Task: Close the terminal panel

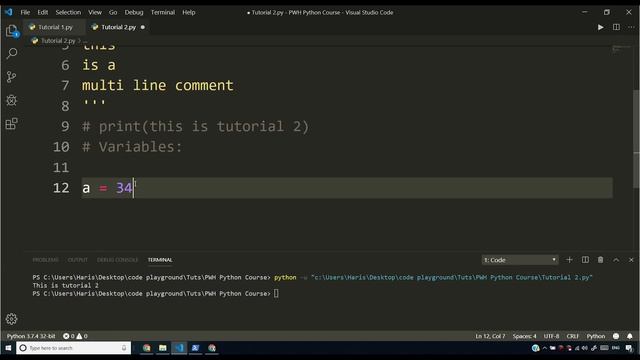Action: pos(631,260)
